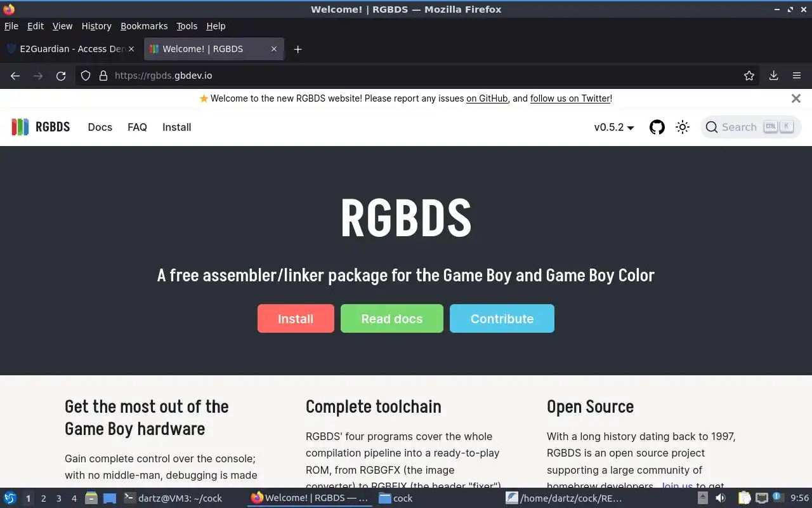This screenshot has width=812, height=508.
Task: Switch to workspace 3 in the taskbar
Action: pyautogui.click(x=58, y=498)
